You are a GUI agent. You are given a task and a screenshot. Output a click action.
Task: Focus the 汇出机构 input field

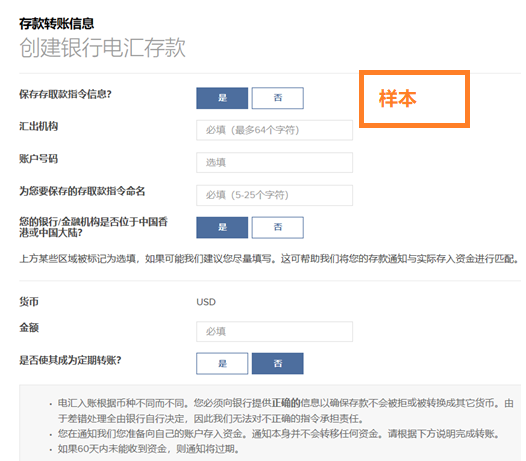click(274, 130)
